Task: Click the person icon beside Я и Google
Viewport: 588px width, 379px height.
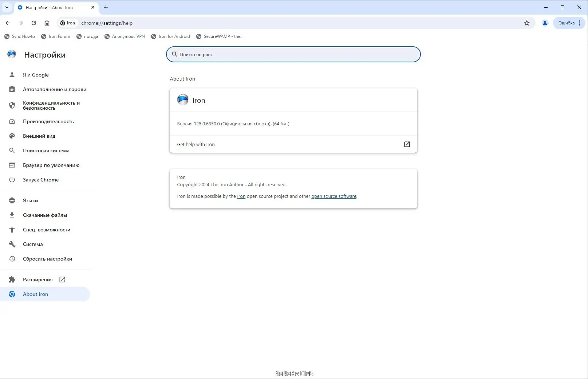Action: pos(12,75)
